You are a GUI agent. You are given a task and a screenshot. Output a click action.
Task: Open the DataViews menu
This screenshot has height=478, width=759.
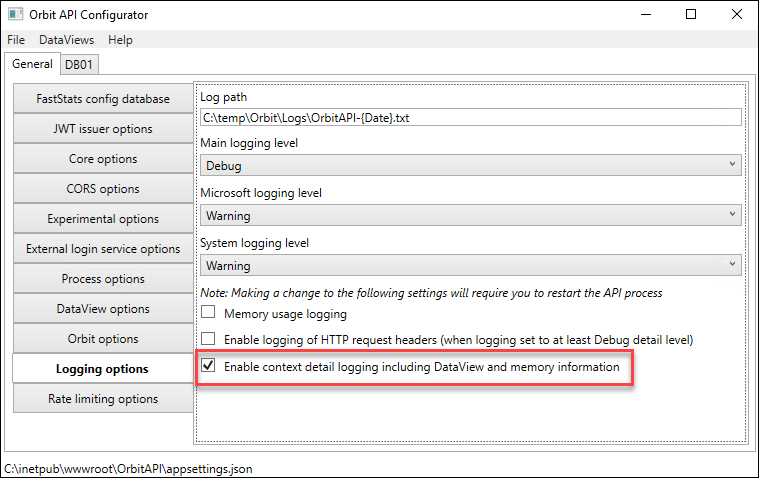[x=66, y=40]
